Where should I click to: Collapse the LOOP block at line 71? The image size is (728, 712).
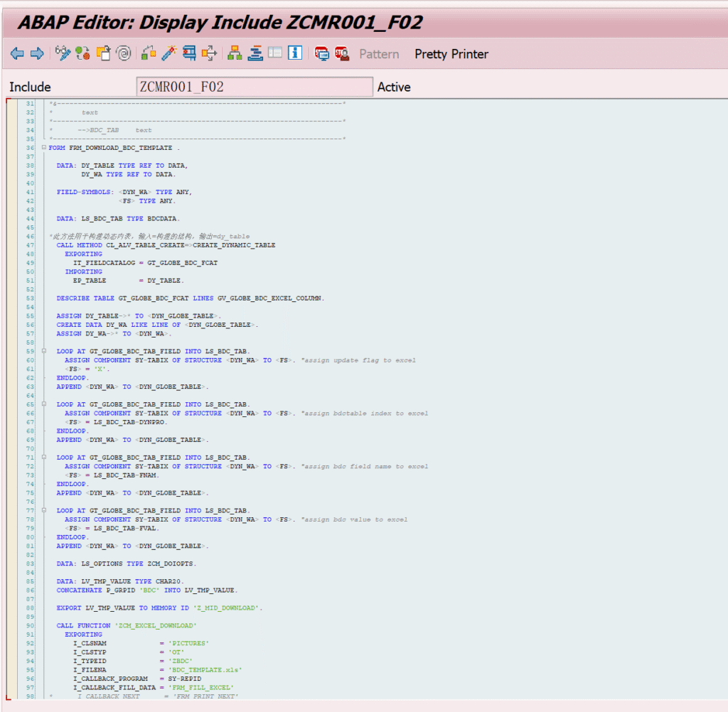(x=44, y=458)
